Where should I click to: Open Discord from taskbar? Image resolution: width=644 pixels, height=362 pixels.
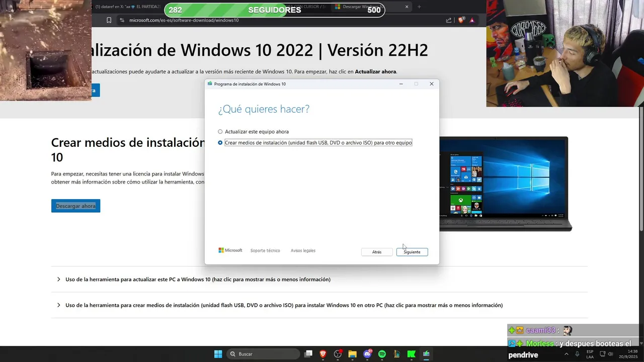pyautogui.click(x=367, y=354)
